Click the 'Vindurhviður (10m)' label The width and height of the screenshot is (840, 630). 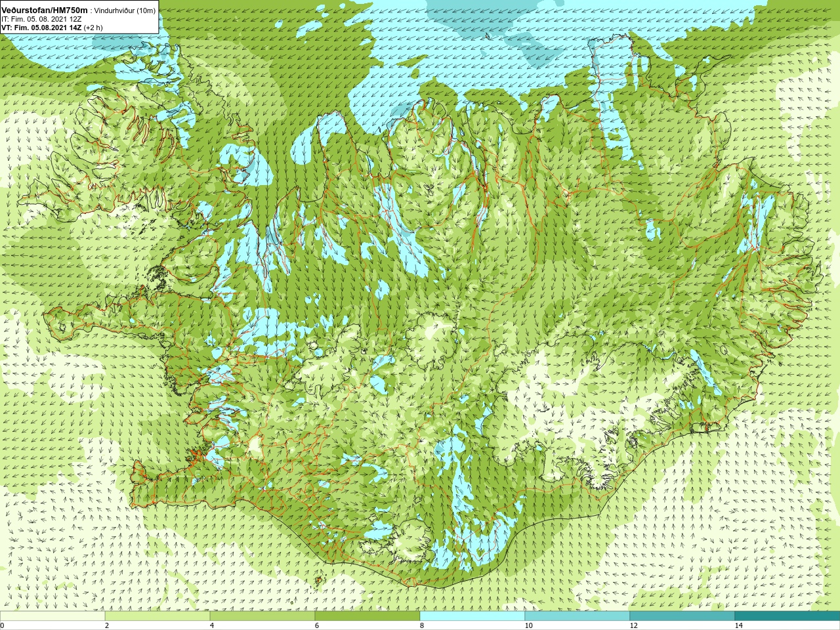click(125, 10)
